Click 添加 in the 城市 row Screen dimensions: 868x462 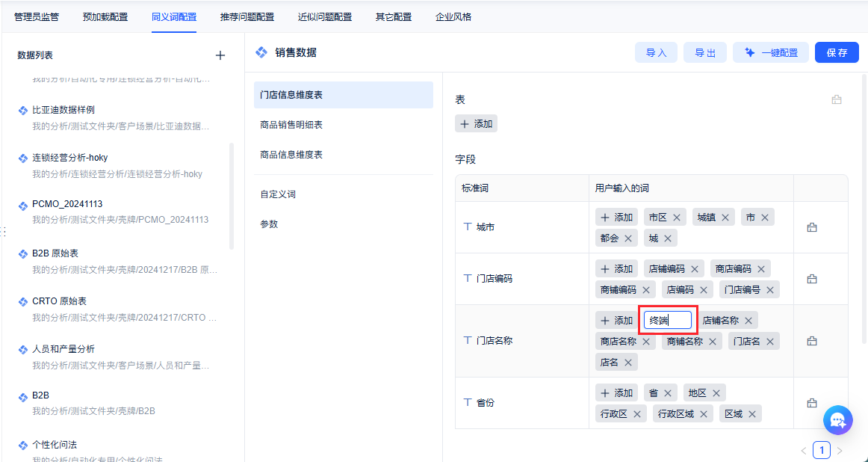(x=616, y=218)
